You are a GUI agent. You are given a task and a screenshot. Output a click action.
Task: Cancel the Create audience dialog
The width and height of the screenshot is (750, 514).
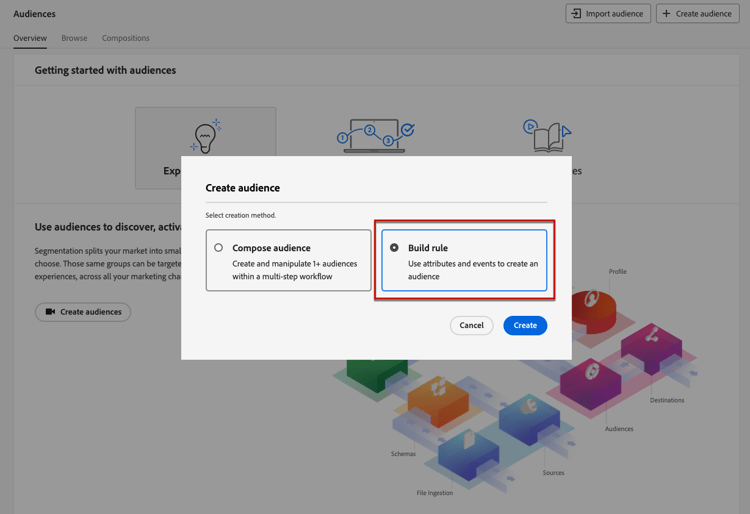[471, 325]
